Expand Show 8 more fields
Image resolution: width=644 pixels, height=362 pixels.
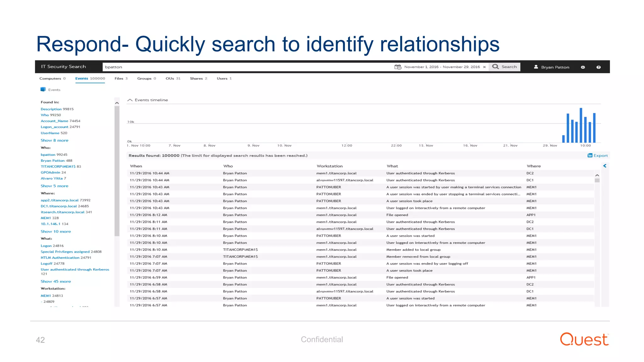tap(54, 140)
